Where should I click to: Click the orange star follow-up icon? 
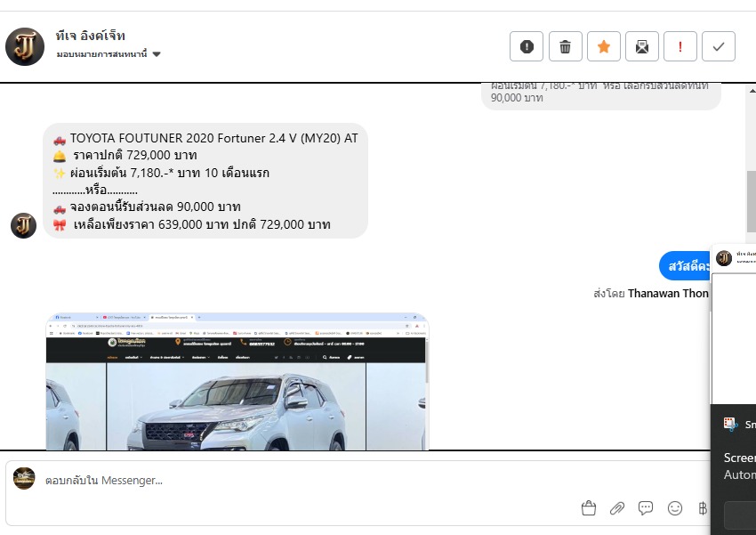coord(604,47)
